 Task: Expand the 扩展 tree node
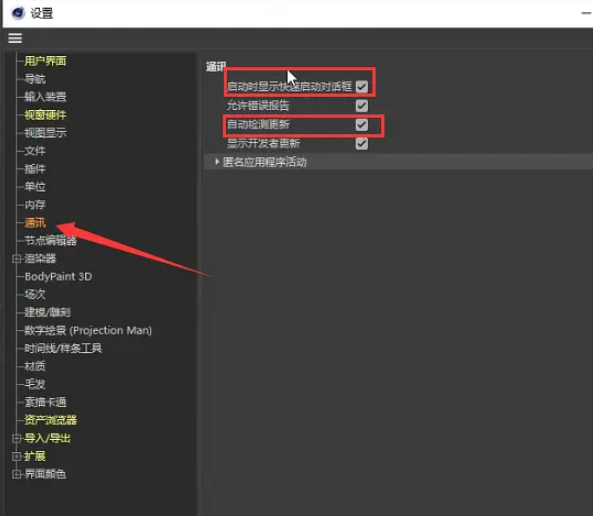click(16, 456)
